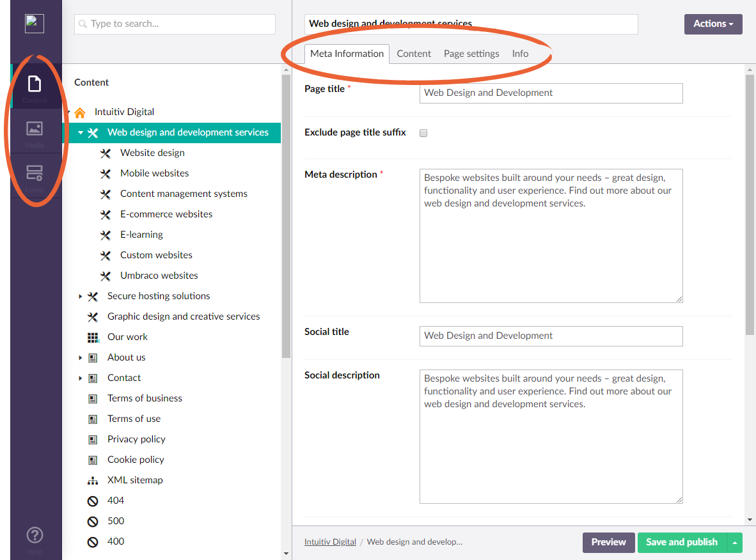Enable the Exclude page title suffix checkbox
This screenshot has width=756, height=560.
423,133
